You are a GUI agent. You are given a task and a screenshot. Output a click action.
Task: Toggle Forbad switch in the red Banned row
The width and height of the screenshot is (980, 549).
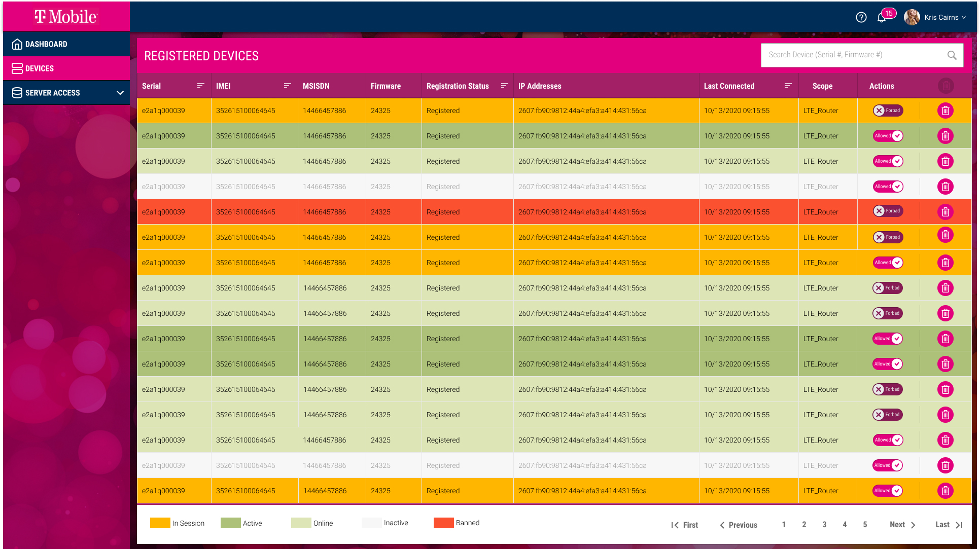pyautogui.click(x=888, y=211)
